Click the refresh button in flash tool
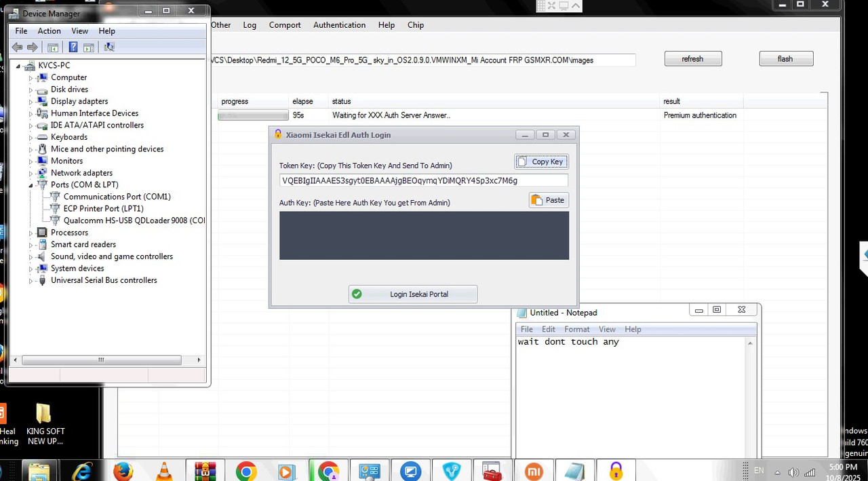 pos(693,59)
